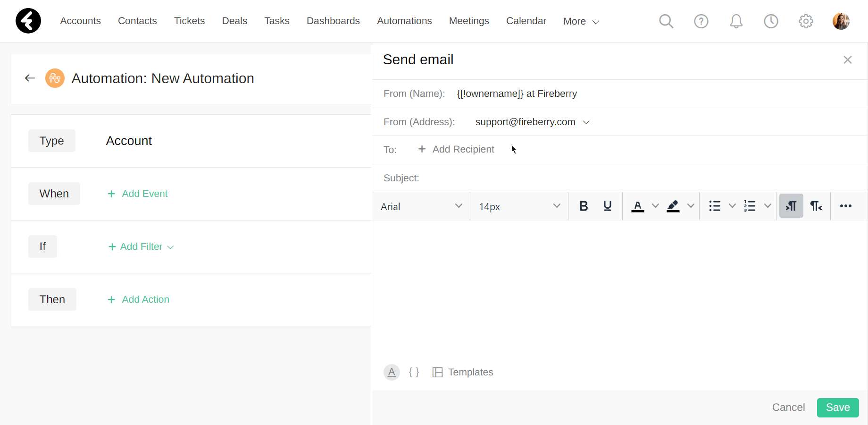Viewport: 868px width, 425px height.
Task: Toggle bold formatting
Action: (x=584, y=206)
